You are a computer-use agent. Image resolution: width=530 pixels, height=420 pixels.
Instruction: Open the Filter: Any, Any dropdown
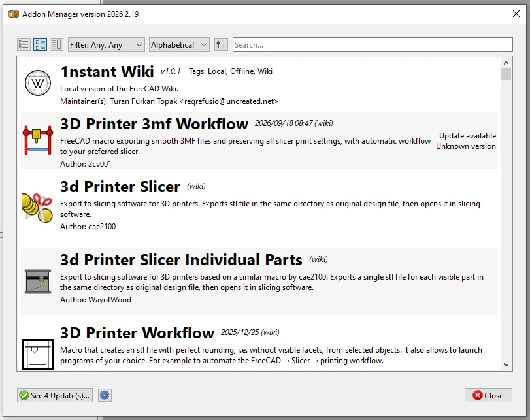point(107,44)
